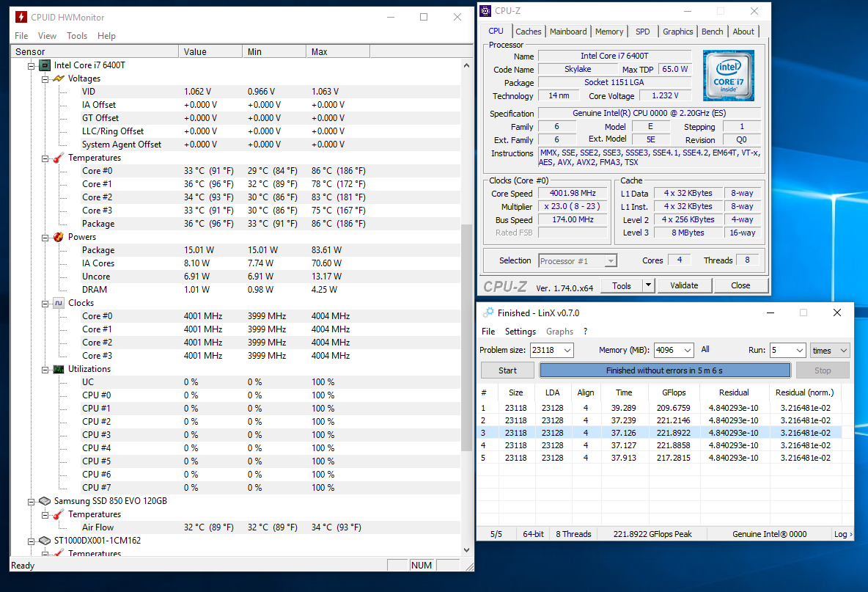Collapse the Samsung SSD 850 EVO node
Screen dimensions: 868x592
(x=32, y=502)
